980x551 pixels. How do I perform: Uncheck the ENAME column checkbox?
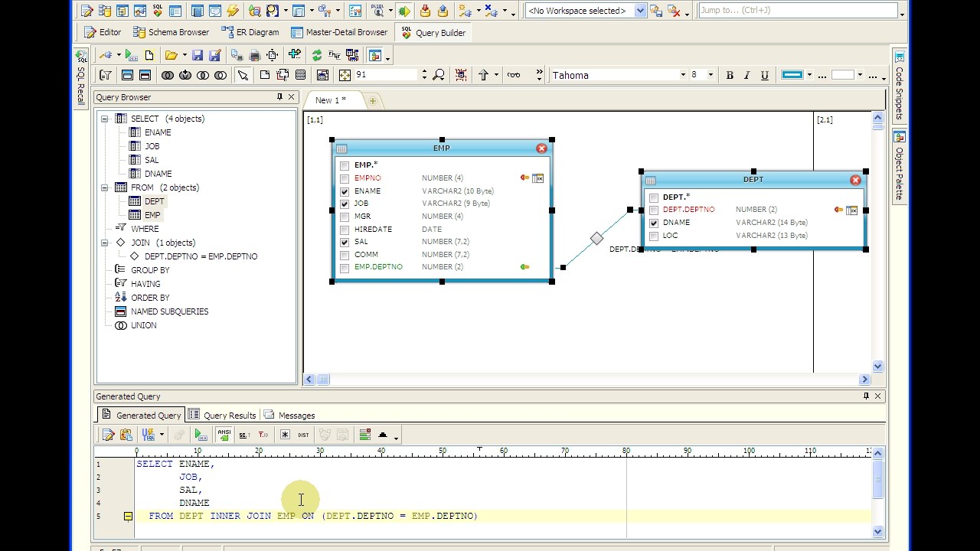pos(345,191)
